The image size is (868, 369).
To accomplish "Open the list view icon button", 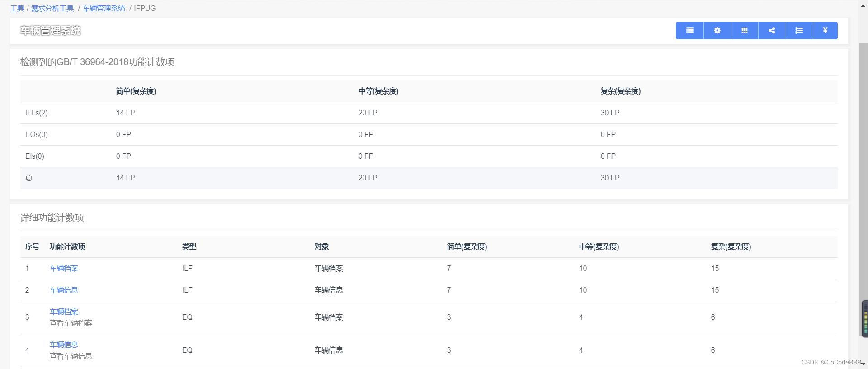I will (x=690, y=30).
